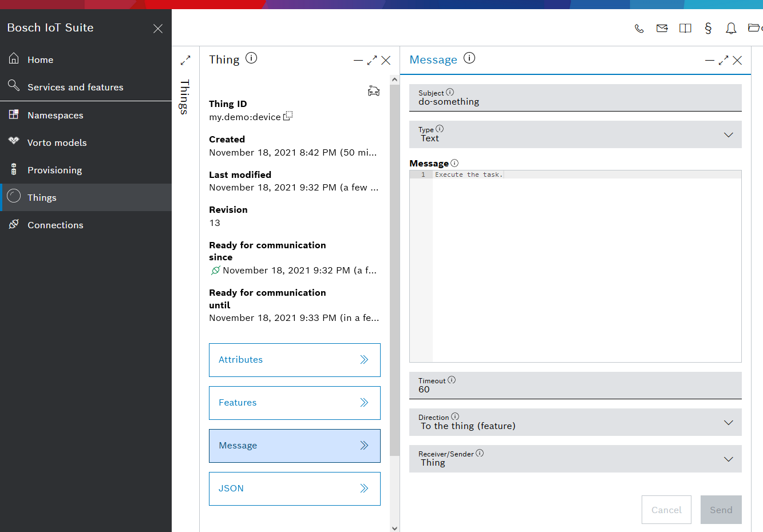Open Home in the sidebar
Screen dimensions: 763x532
(86, 59)
